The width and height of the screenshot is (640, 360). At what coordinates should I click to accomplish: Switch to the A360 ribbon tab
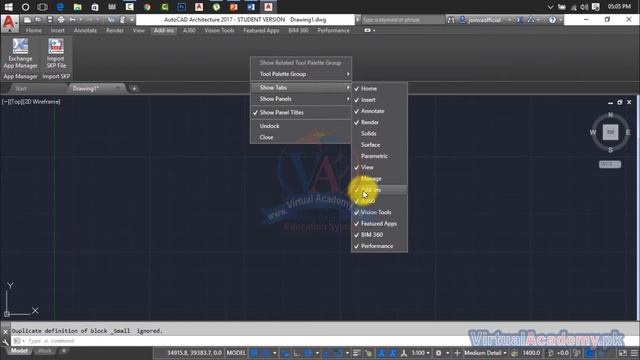pos(189,31)
